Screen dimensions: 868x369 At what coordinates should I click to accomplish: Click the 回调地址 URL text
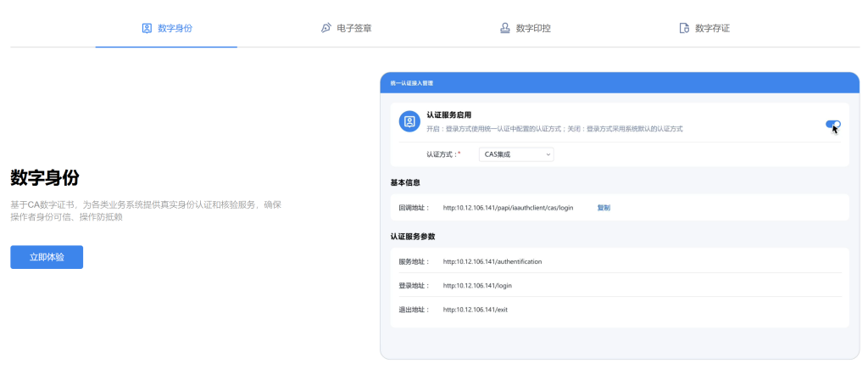(x=508, y=207)
